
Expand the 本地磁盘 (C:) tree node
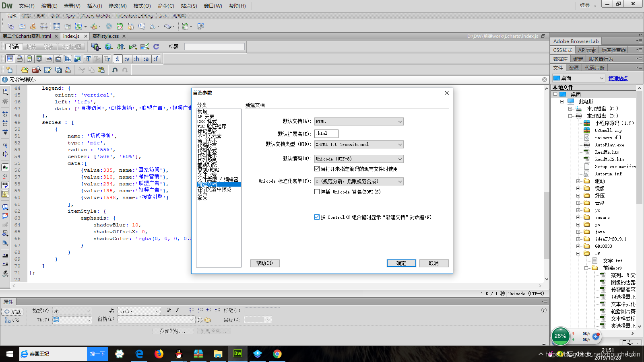(x=570, y=109)
